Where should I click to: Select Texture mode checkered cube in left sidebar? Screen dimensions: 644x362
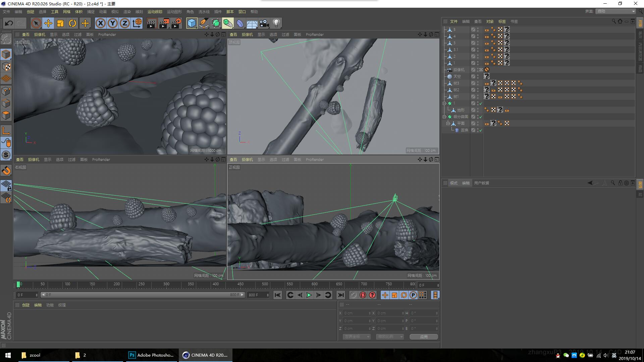(x=6, y=67)
